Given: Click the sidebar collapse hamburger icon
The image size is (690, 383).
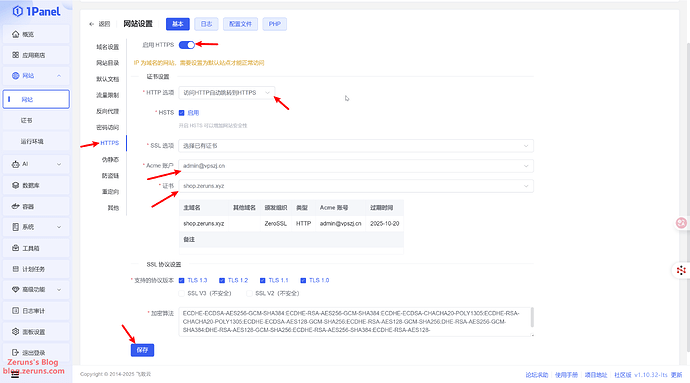Looking at the screenshot, I should 15,375.
